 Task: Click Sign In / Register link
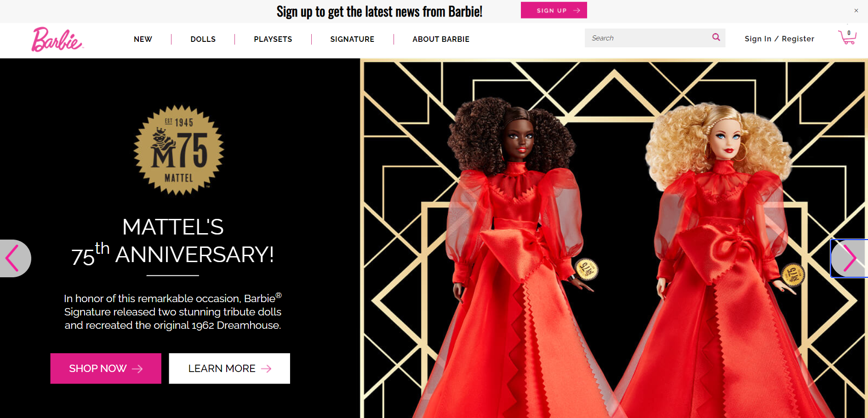[779, 39]
